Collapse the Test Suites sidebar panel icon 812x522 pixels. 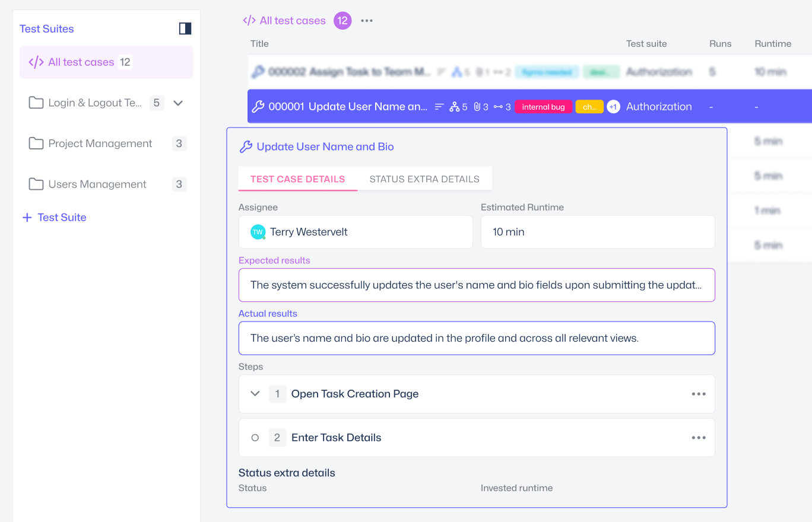coord(185,28)
